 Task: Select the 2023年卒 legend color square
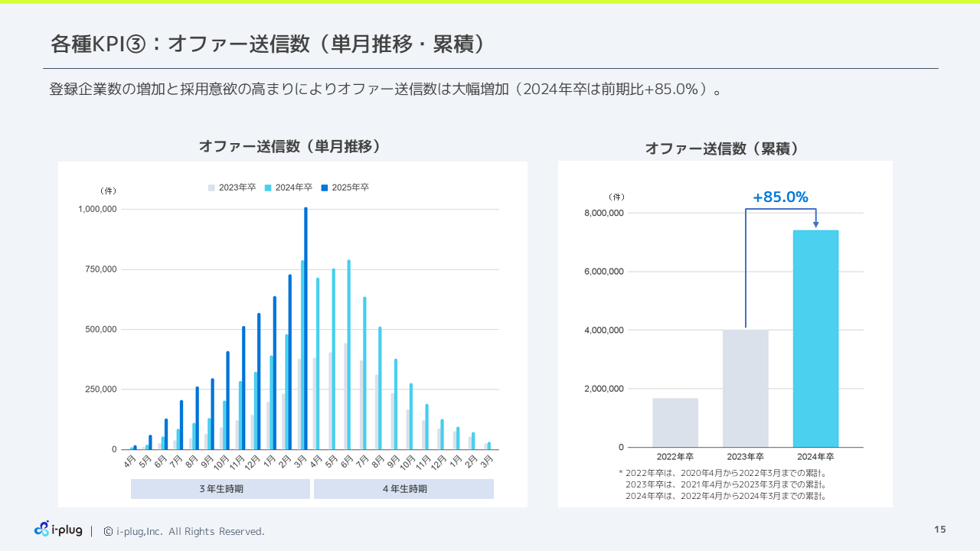(211, 187)
